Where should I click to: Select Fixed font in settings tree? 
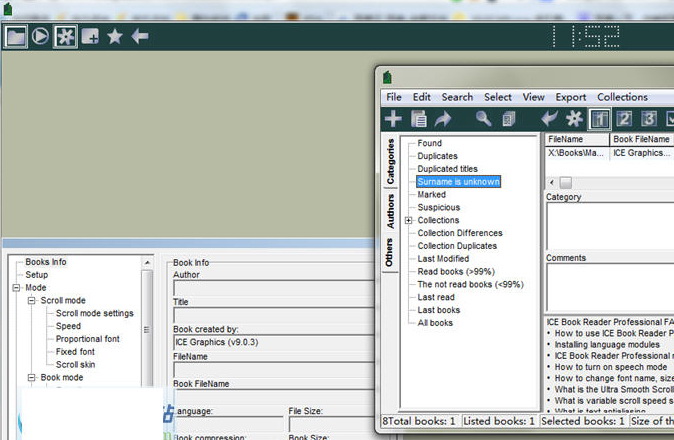coord(75,352)
